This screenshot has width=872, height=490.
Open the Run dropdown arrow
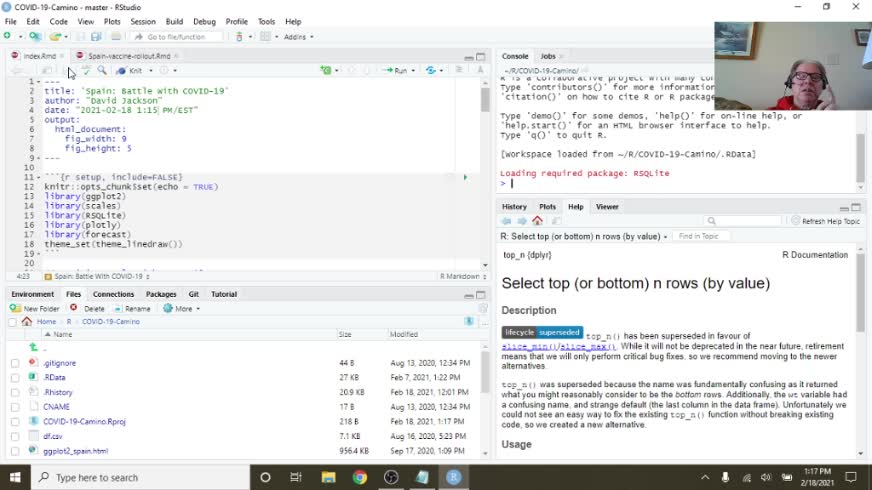[413, 71]
